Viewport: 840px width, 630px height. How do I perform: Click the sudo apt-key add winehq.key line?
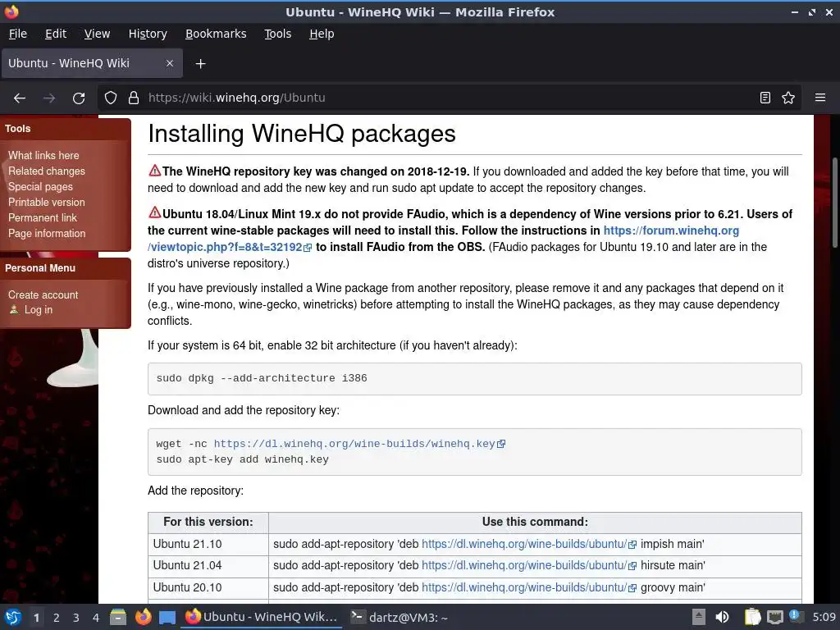tap(242, 459)
